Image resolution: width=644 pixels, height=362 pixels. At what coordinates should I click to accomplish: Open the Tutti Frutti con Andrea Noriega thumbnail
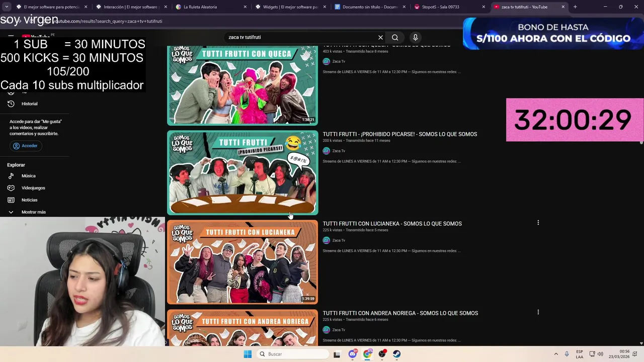pos(243,327)
